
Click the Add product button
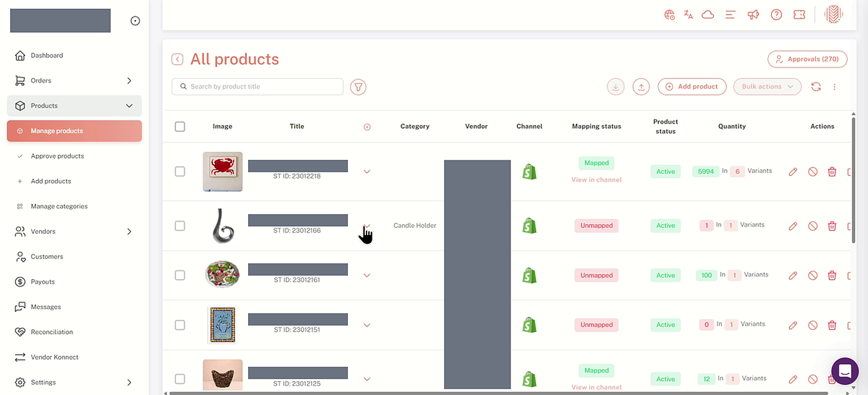pyautogui.click(x=692, y=87)
